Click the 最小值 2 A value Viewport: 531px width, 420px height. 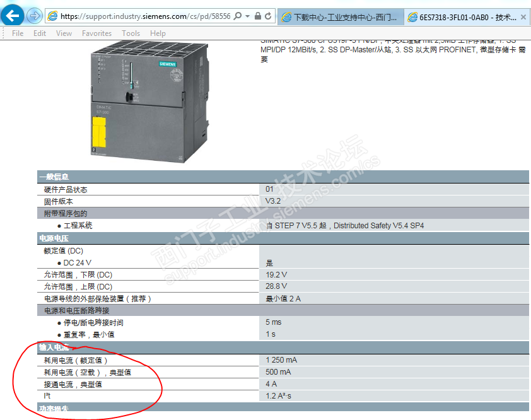point(283,299)
